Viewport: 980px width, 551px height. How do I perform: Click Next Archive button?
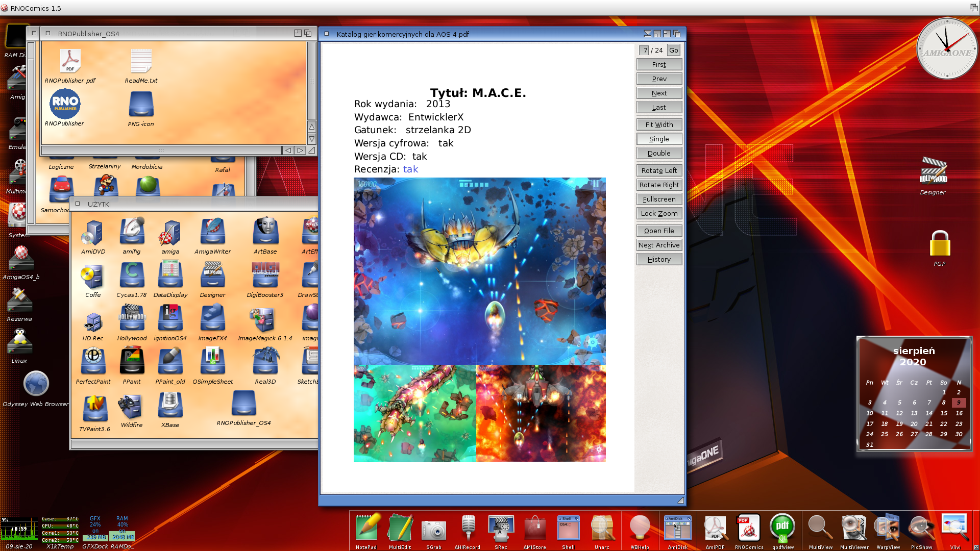[x=659, y=245]
